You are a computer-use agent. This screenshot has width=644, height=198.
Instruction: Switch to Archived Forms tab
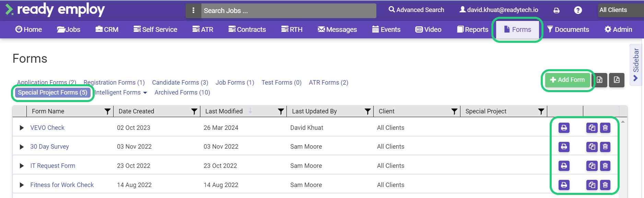[x=182, y=92]
